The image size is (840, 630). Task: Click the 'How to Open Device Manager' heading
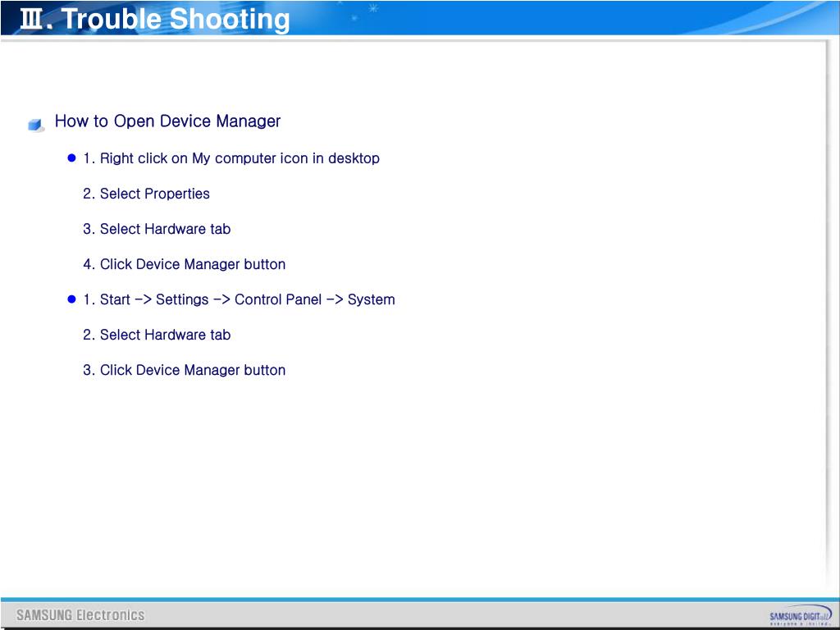click(x=167, y=121)
